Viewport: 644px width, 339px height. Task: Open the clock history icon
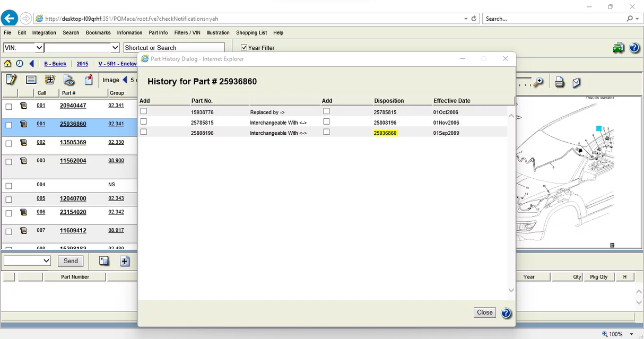tap(20, 64)
